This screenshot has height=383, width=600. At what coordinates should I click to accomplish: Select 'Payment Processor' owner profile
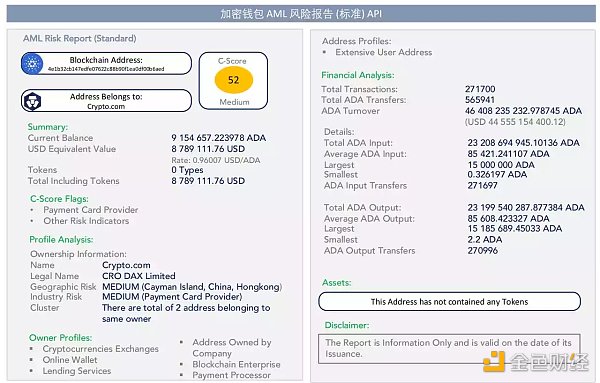pos(232,375)
